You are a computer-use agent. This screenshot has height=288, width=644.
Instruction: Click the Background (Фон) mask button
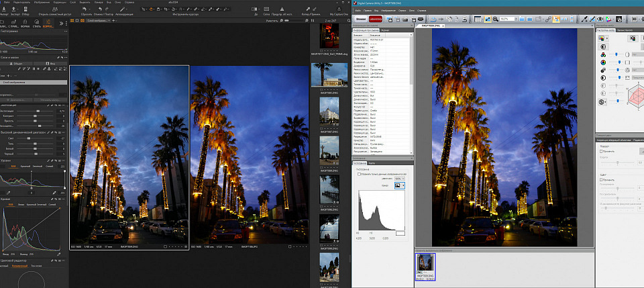(50, 64)
